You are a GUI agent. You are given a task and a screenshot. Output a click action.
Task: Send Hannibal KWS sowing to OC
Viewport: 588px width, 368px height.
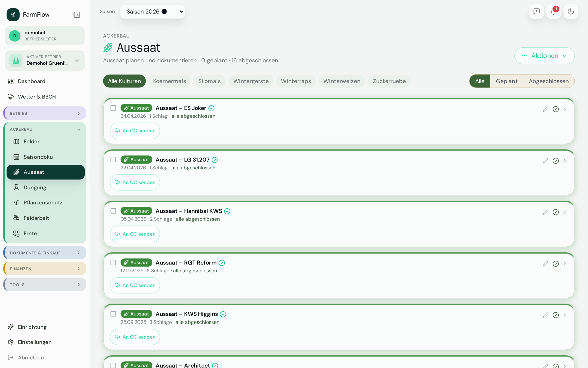coord(135,234)
